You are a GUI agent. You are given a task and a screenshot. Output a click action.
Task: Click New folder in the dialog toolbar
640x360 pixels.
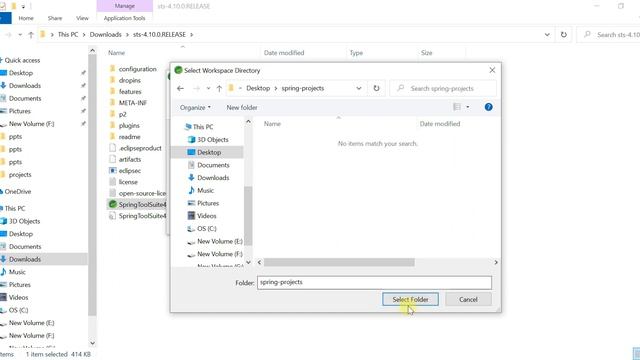point(242,107)
